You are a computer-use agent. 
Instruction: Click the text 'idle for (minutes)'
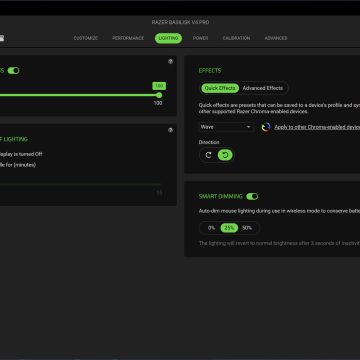[18, 165]
